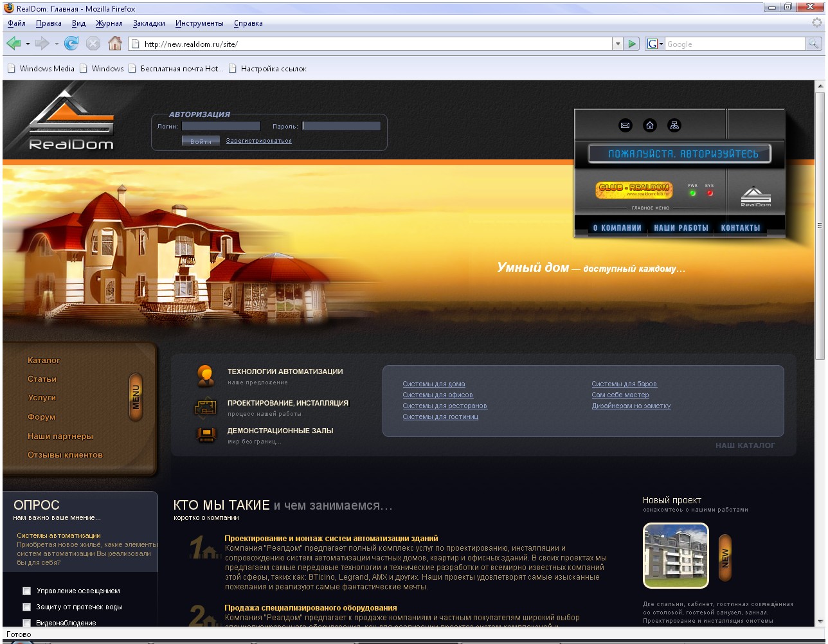Open the Бесплатная почта Hot... bookmark
Screen dimensions: 828x644
[x=175, y=69]
